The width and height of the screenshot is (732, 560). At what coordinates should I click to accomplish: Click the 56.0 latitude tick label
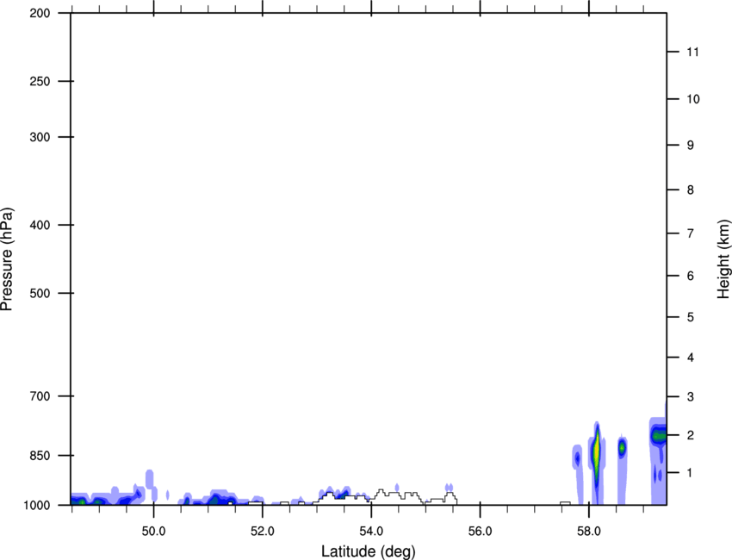[x=480, y=532]
